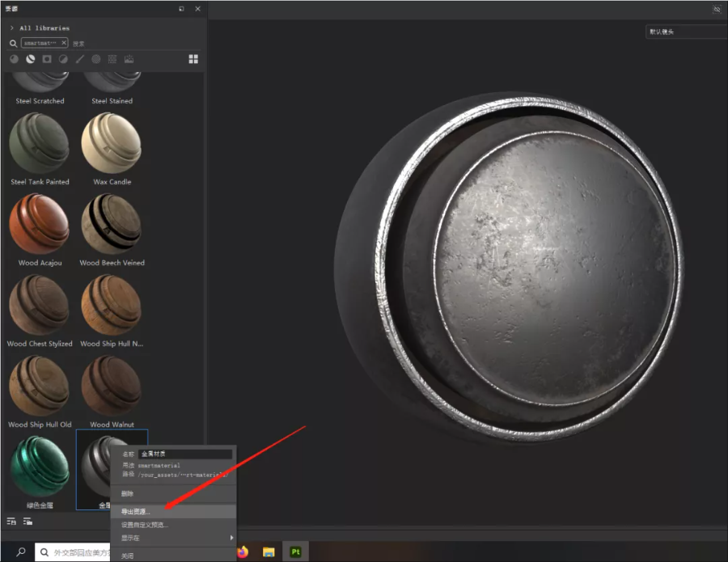
Task: Close the assets panel
Action: (198, 9)
